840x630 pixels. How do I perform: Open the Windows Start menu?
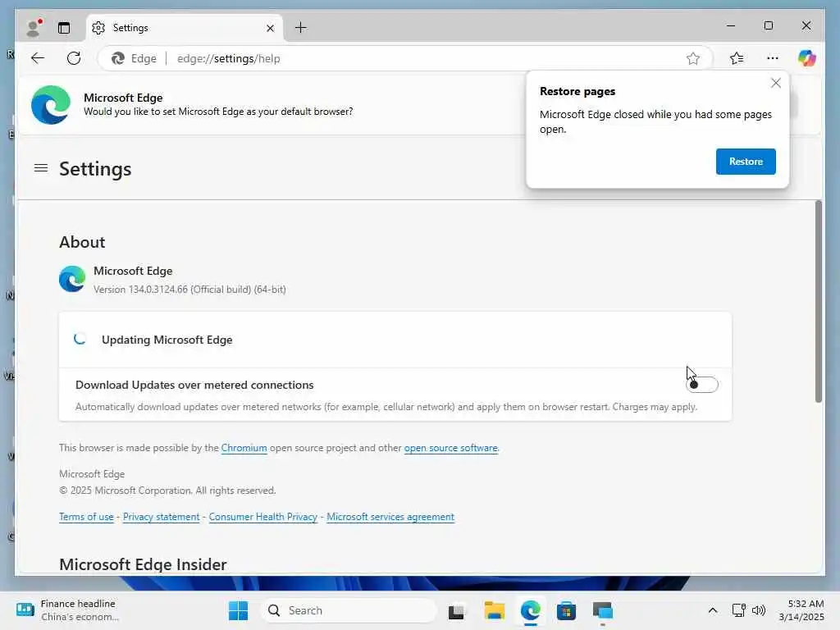pos(239,610)
